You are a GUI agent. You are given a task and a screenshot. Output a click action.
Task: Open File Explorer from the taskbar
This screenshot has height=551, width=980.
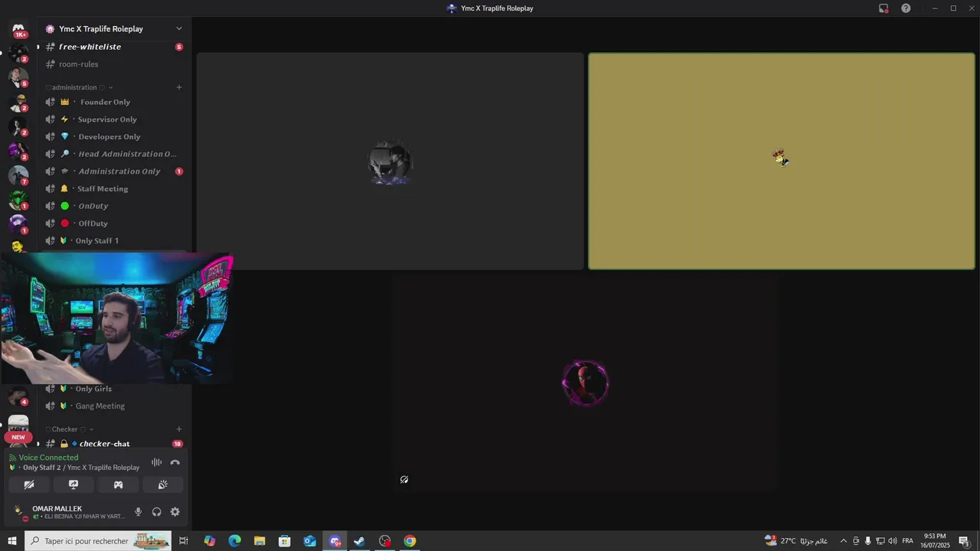(x=260, y=541)
